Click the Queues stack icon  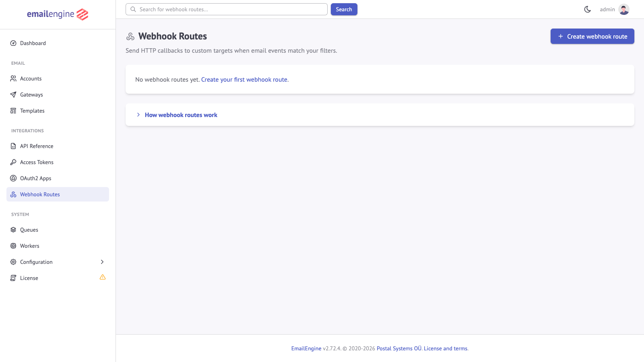(x=13, y=230)
